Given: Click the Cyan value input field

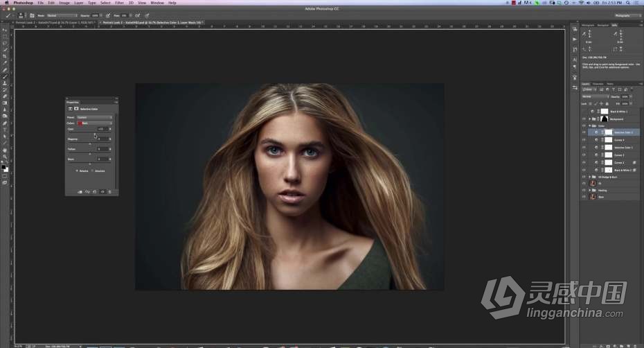Looking at the screenshot, I should 102,129.
